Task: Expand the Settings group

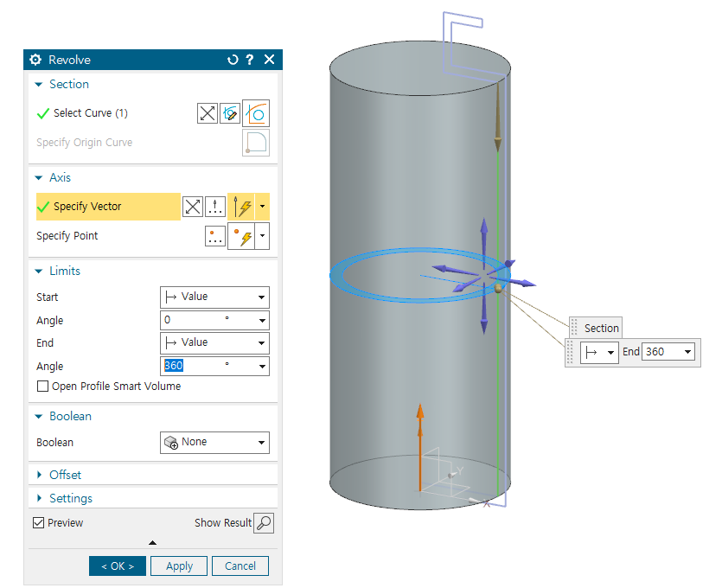Action: point(70,498)
